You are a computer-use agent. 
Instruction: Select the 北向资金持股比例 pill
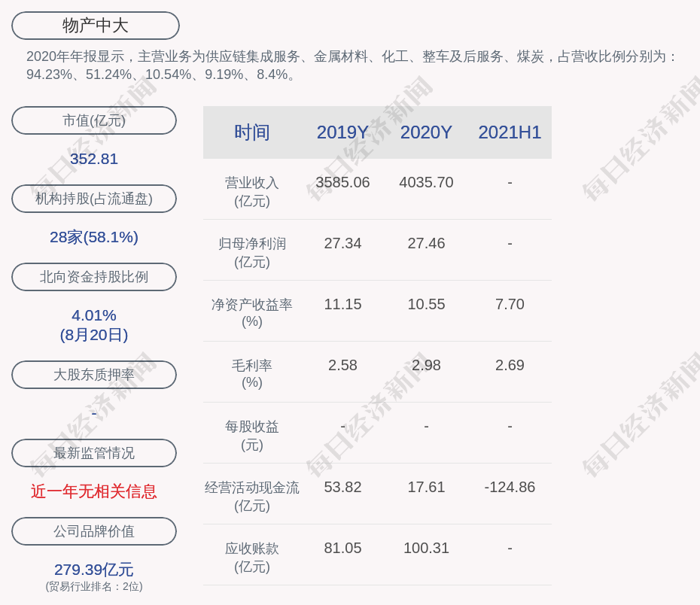point(94,277)
